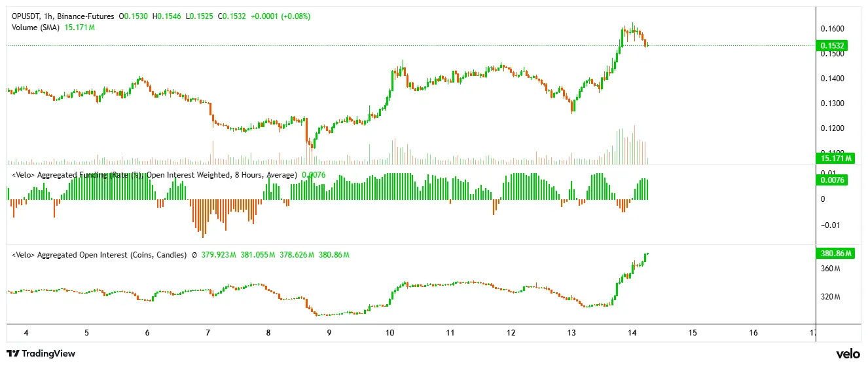Click the open price value O0.1530
This screenshot has height=365, width=868.
[134, 16]
